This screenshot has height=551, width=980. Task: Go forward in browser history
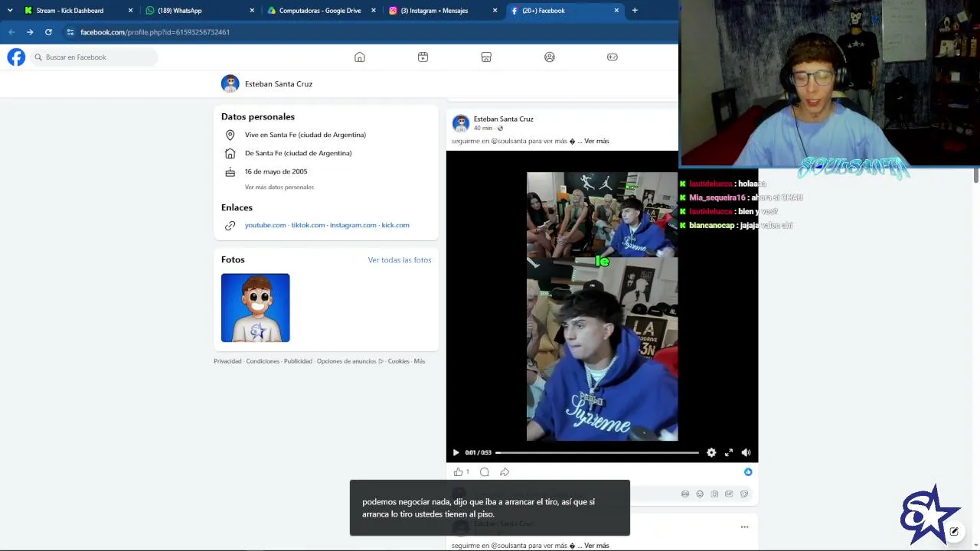coord(30,32)
